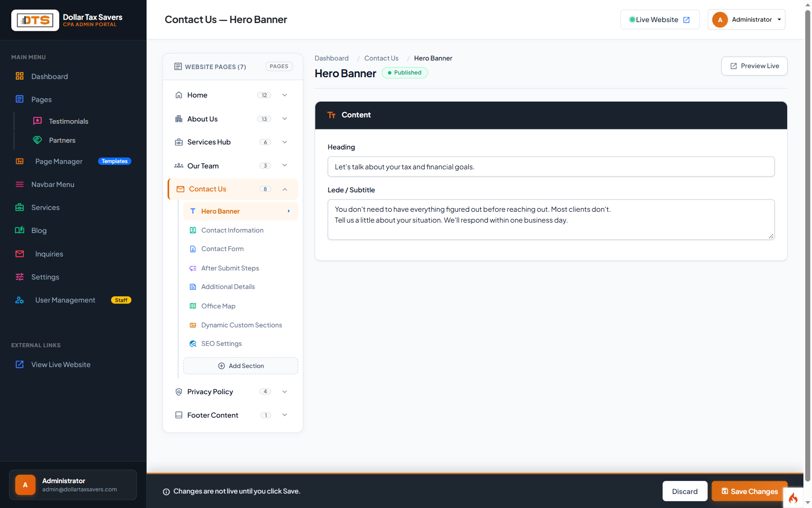
Task: Click the Discard button
Action: [685, 491]
